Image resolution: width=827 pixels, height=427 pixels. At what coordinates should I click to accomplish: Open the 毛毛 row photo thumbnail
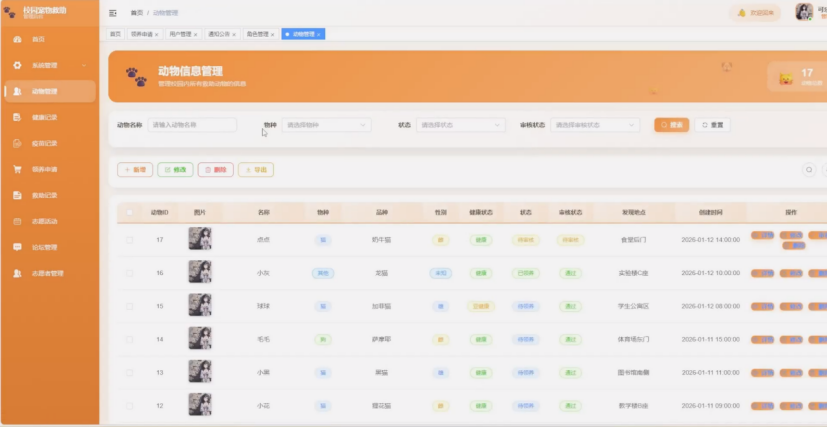click(x=200, y=338)
